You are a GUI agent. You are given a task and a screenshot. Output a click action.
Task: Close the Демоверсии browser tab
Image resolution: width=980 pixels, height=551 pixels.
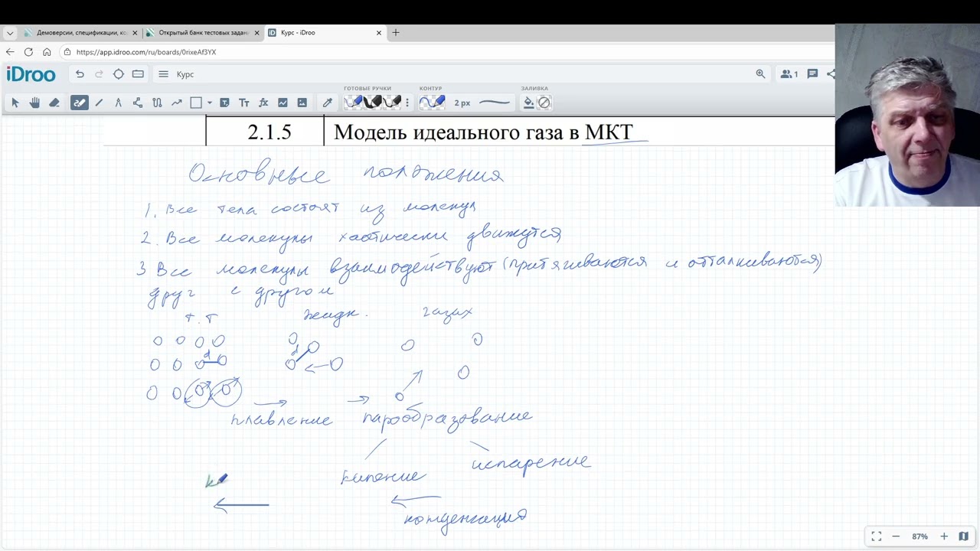point(136,33)
